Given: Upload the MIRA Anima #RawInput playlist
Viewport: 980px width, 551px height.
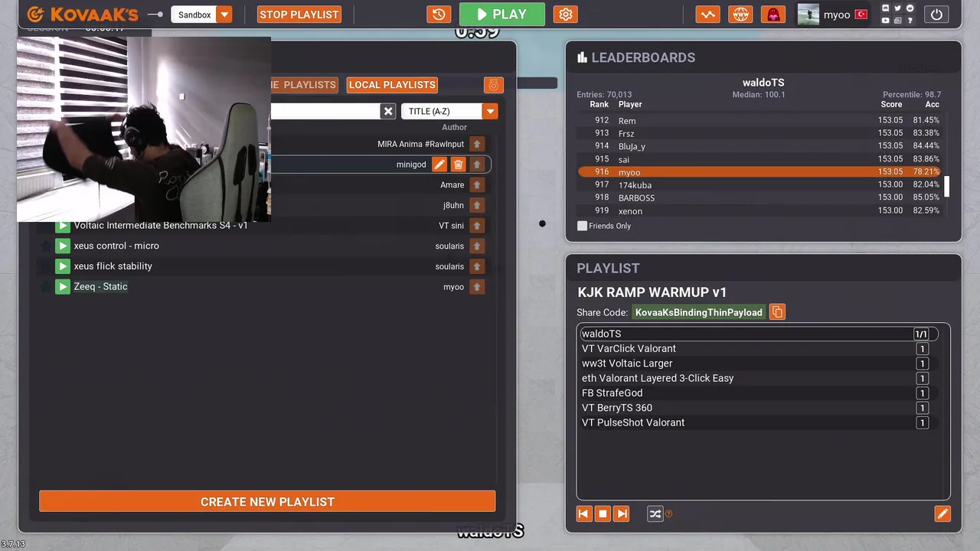Looking at the screenshot, I should (x=477, y=144).
